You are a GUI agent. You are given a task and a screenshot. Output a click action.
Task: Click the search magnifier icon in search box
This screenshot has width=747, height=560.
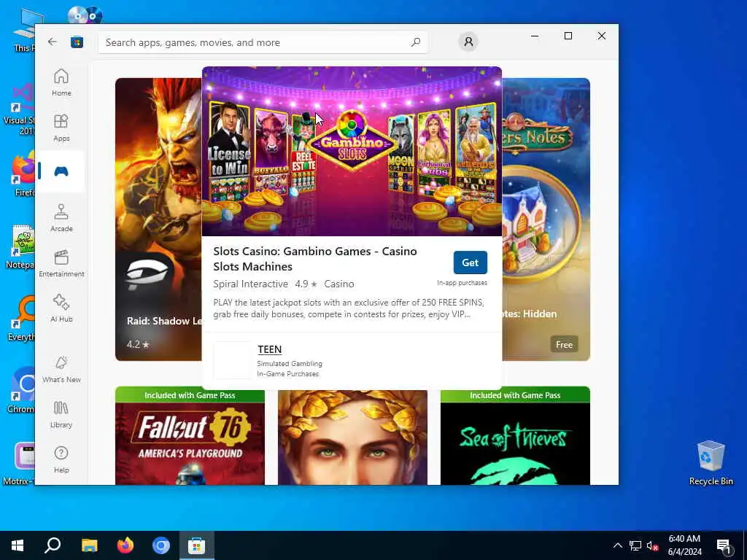[x=415, y=42]
